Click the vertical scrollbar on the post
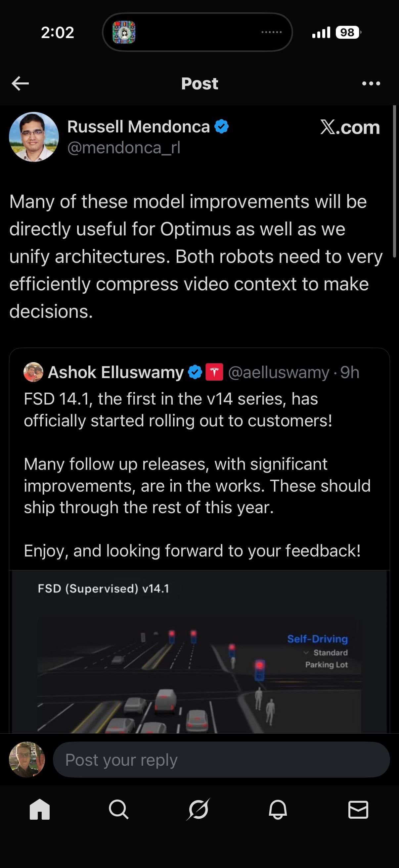 (394, 182)
